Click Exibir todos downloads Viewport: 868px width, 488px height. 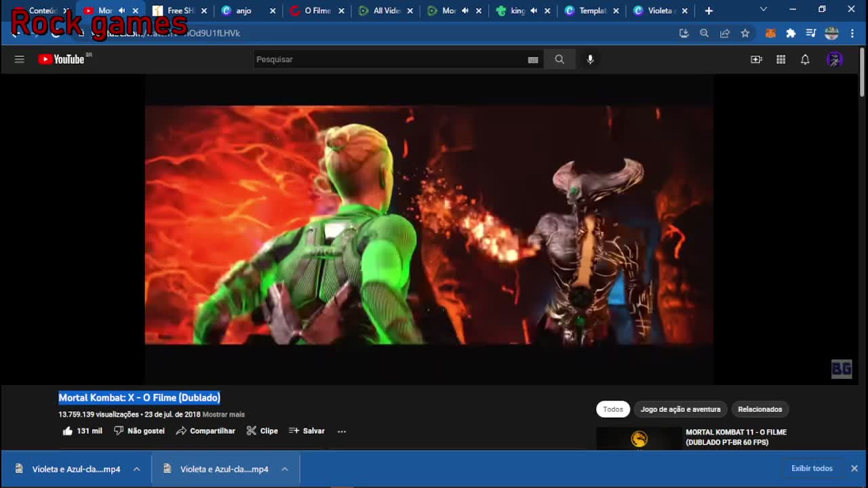[x=812, y=469]
